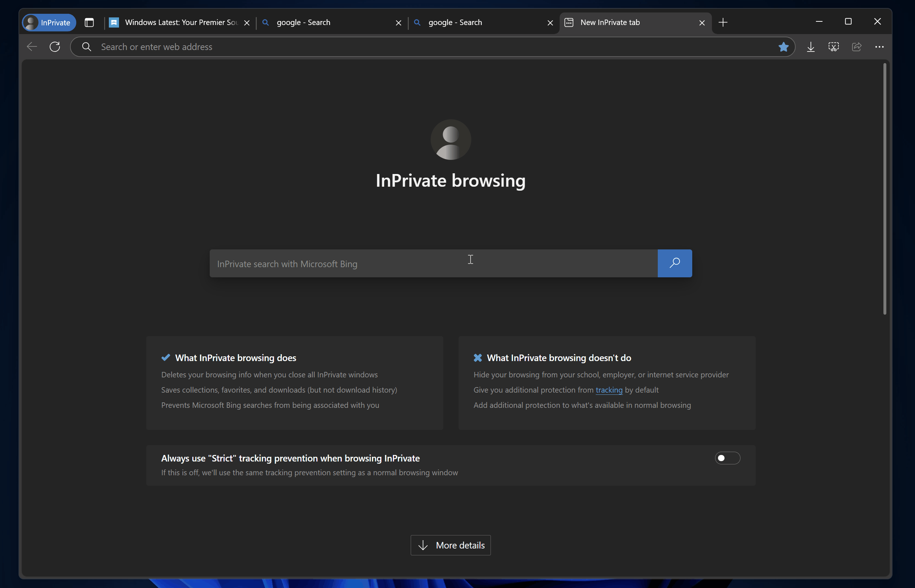Open the tab actions menu icon
Screen dimensions: 915x588
click(x=89, y=22)
